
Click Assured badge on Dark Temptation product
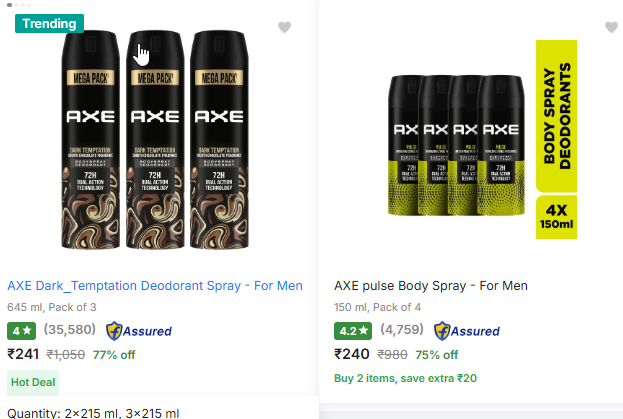(139, 331)
